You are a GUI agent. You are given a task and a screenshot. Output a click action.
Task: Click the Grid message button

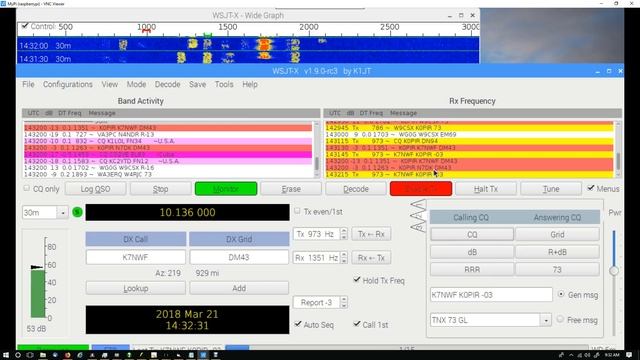click(x=557, y=235)
